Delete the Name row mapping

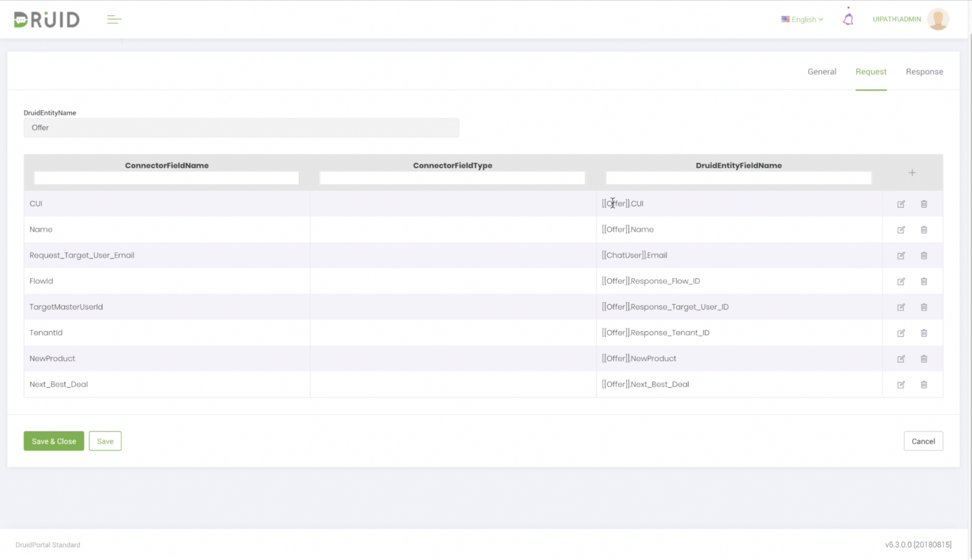[x=924, y=229]
